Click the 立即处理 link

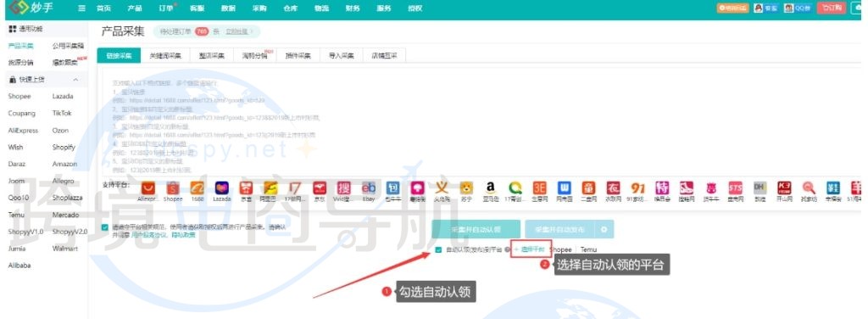coord(237,31)
